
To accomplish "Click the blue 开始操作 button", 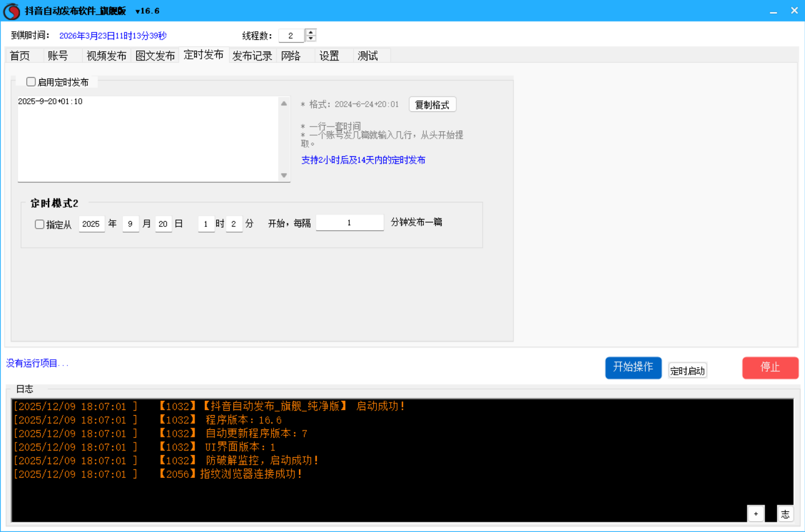I will 633,367.
